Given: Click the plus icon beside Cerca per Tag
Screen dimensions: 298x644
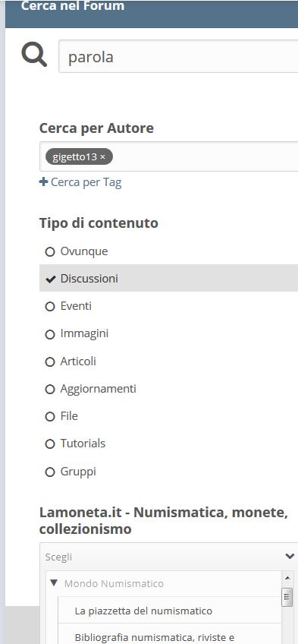Looking at the screenshot, I should [43, 182].
